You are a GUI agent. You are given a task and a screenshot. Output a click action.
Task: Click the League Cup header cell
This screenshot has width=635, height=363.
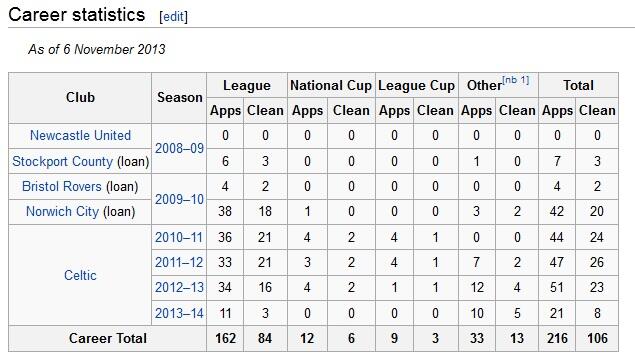click(417, 85)
